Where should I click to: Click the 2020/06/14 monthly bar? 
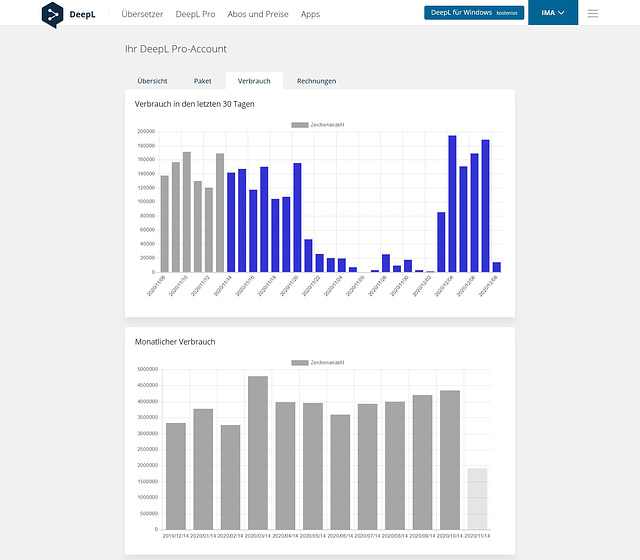340,472
